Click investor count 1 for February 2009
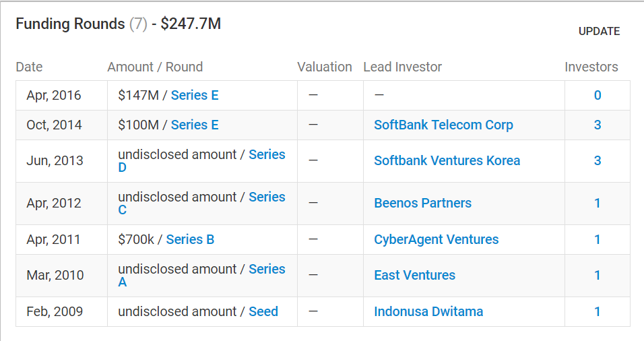Screen dimensions: 644x341 [x=598, y=312]
